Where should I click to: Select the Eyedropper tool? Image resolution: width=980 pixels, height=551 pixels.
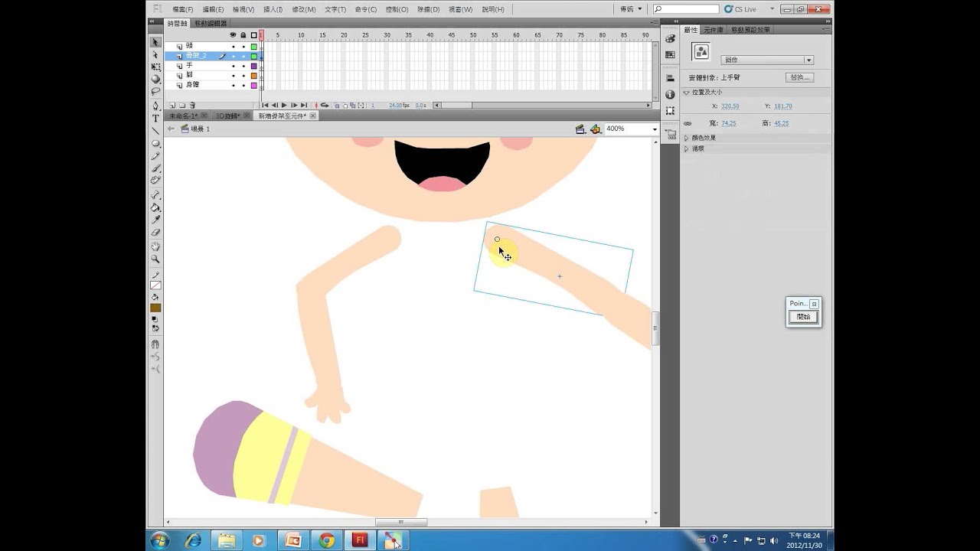coord(155,220)
